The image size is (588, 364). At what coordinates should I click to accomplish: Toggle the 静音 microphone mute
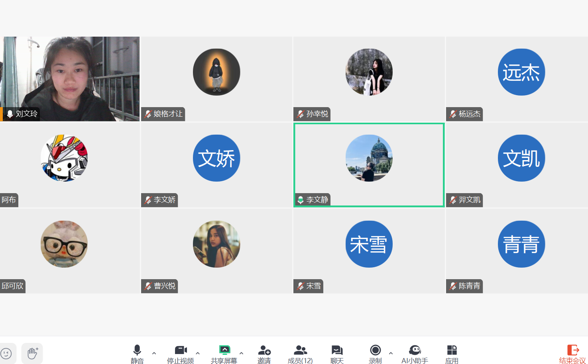pos(137,354)
